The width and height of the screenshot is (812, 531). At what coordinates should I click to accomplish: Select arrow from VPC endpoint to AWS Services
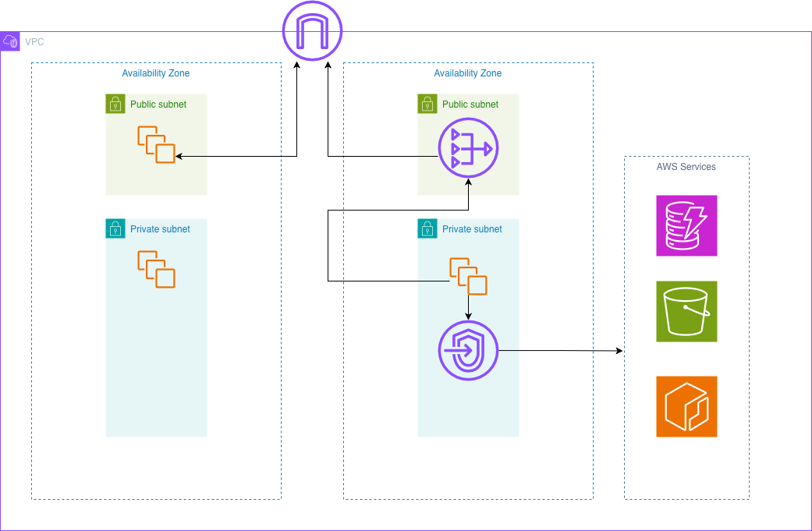[x=562, y=350]
